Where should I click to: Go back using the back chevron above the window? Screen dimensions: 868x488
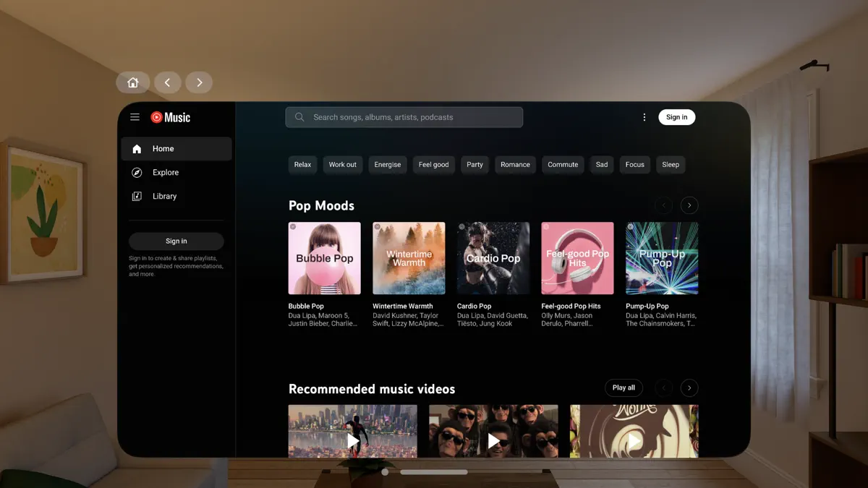pyautogui.click(x=167, y=82)
